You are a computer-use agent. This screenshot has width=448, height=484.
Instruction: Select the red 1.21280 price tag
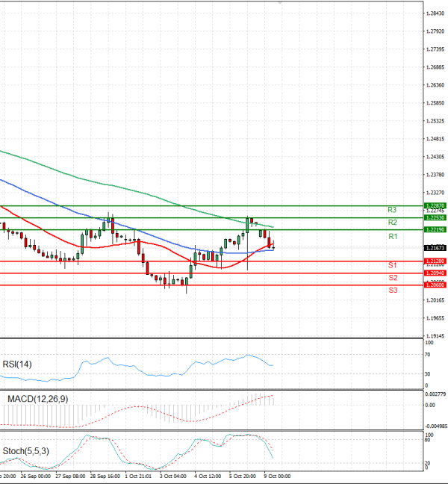(435, 261)
